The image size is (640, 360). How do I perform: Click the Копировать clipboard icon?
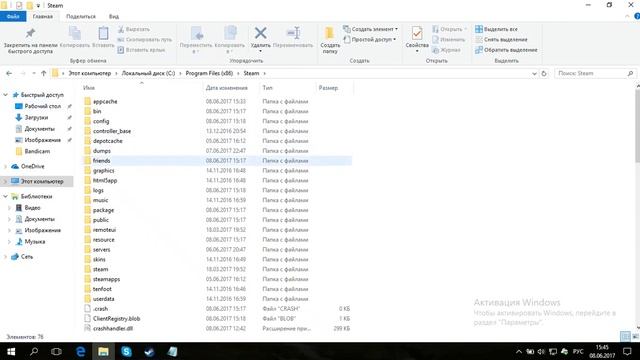[75, 33]
